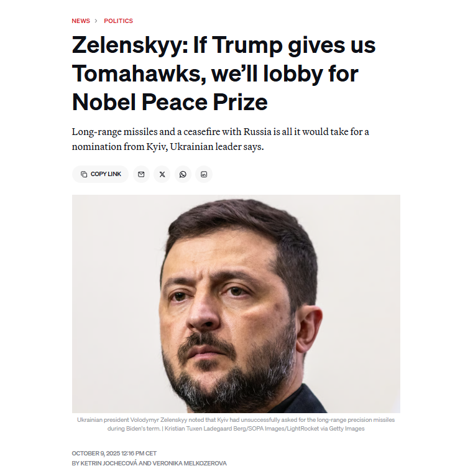Screen dimensions: 455x476
Task: Share article on WhatsApp
Action: point(183,174)
